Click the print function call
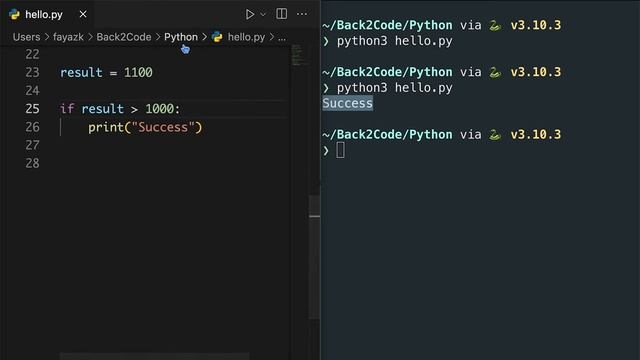This screenshot has height=360, width=640. [x=106, y=127]
